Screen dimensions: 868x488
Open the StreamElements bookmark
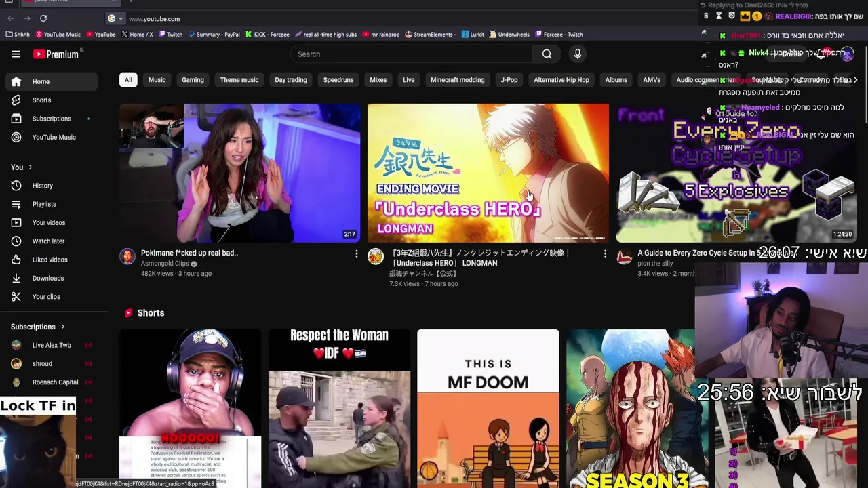[x=430, y=35]
